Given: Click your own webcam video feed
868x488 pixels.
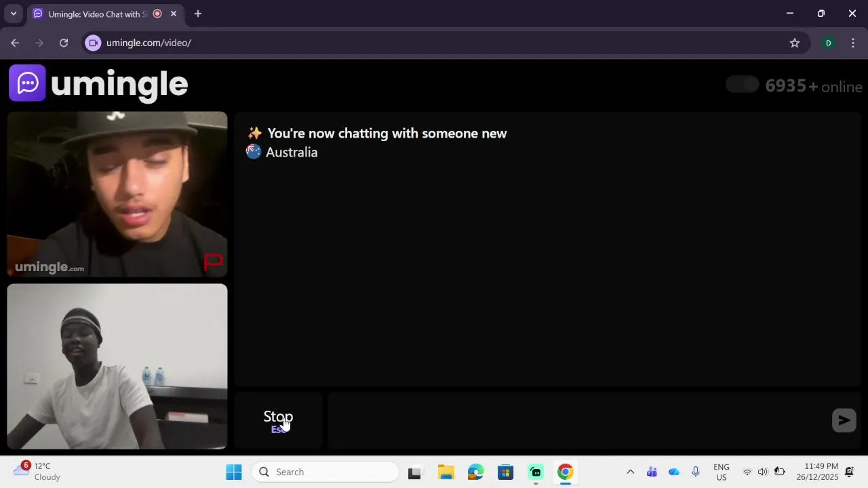Looking at the screenshot, I should pos(117,367).
